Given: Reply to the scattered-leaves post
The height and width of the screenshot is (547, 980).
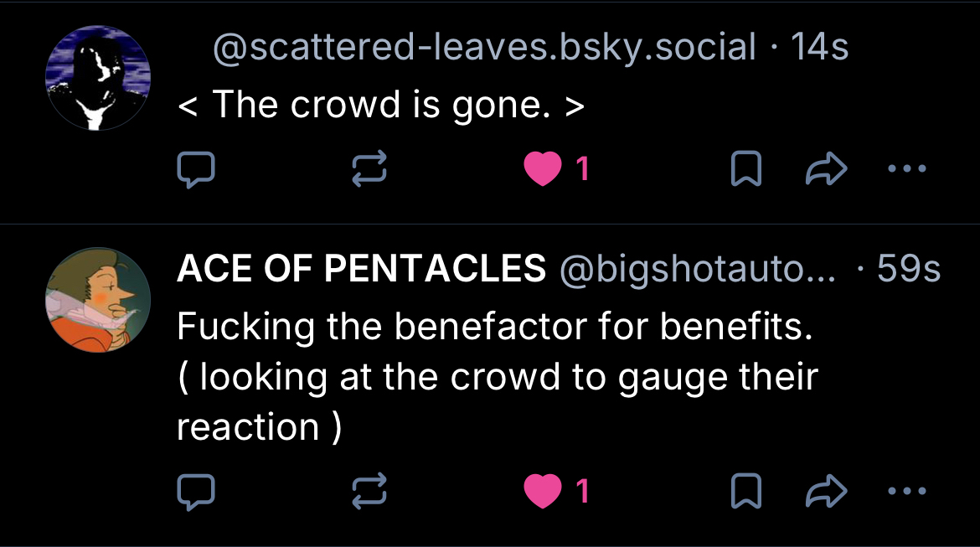Looking at the screenshot, I should pyautogui.click(x=197, y=171).
